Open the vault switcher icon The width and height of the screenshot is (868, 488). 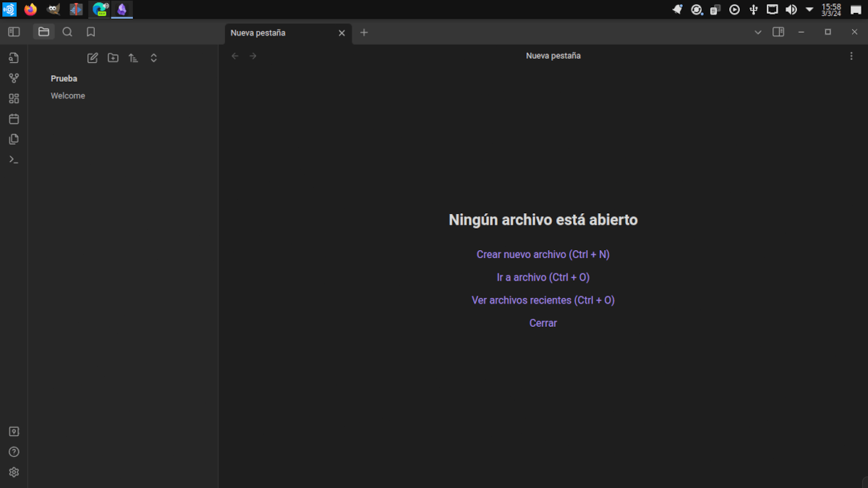click(x=14, y=432)
